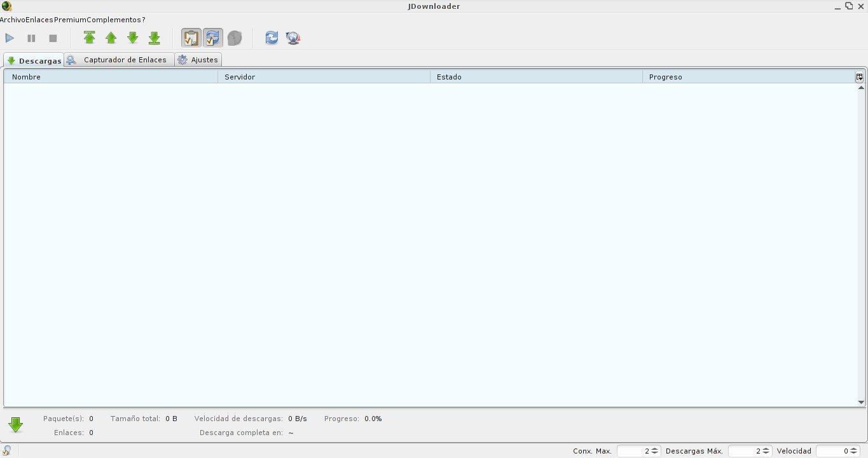Click the "Paquete(s):" label
This screenshot has height=458, width=868.
click(x=64, y=419)
